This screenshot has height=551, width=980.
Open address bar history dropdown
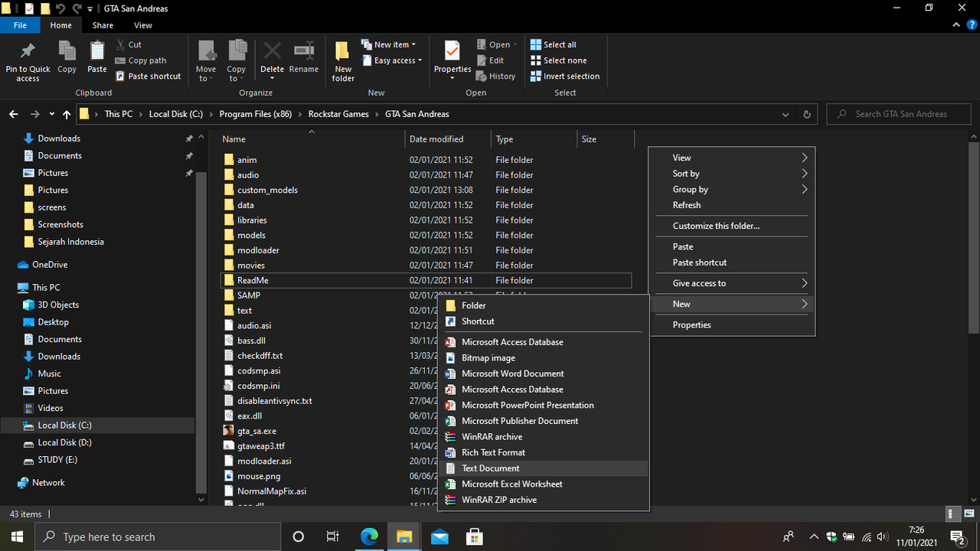[786, 114]
